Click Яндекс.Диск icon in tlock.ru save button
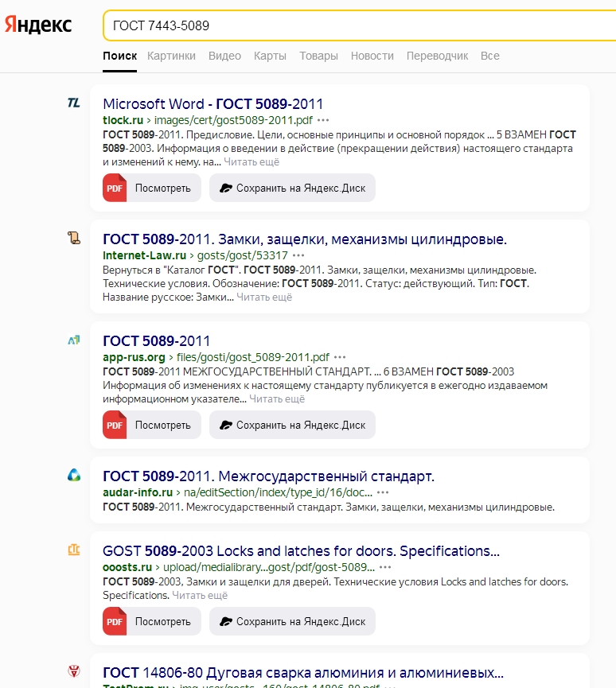 coord(226,189)
